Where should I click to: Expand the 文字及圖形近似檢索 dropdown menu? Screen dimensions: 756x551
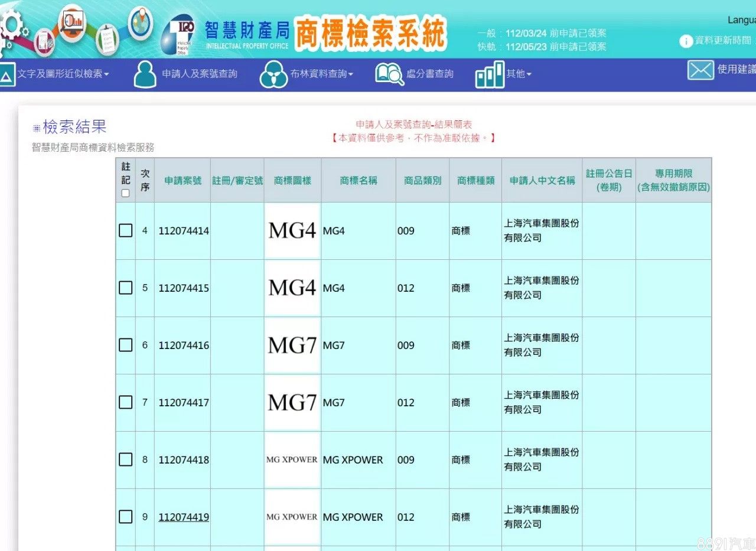63,74
